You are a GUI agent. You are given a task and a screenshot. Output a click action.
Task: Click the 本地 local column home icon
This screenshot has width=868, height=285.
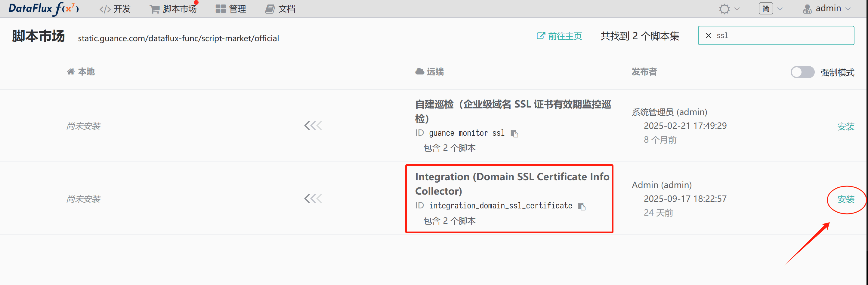[x=71, y=72]
